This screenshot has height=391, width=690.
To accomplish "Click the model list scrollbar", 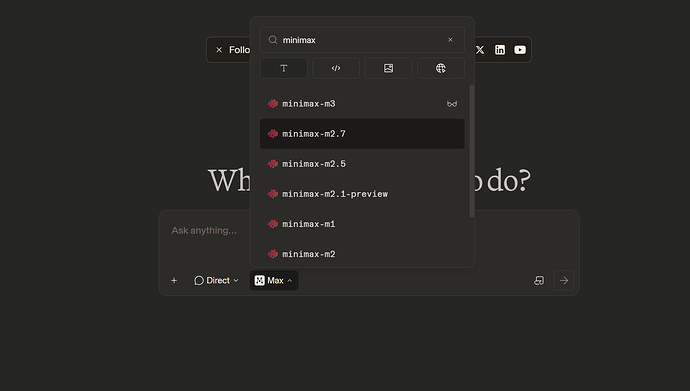I will [472, 151].
